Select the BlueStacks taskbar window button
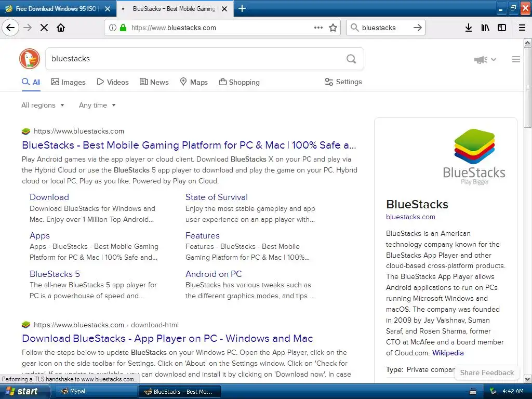The height and width of the screenshot is (399, 532). tap(180, 392)
